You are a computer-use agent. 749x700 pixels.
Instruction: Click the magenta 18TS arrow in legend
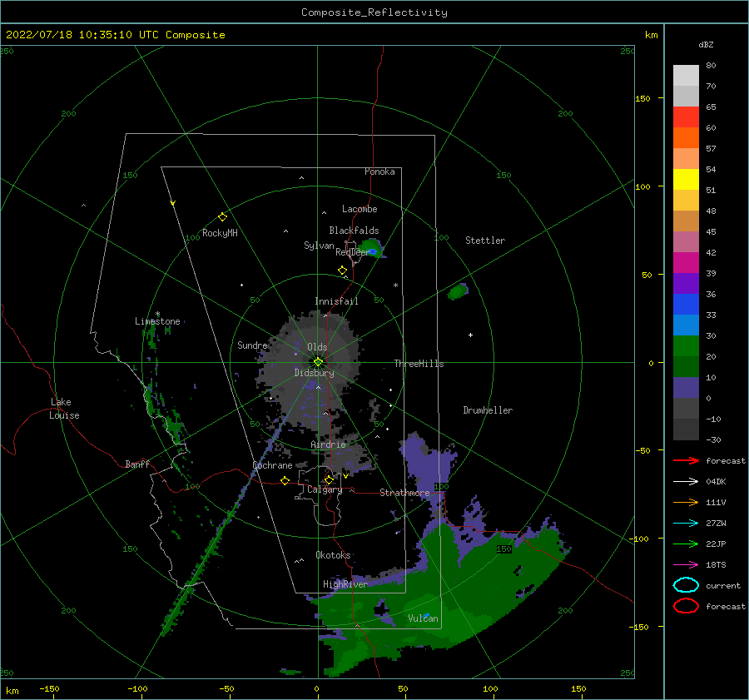(686, 565)
